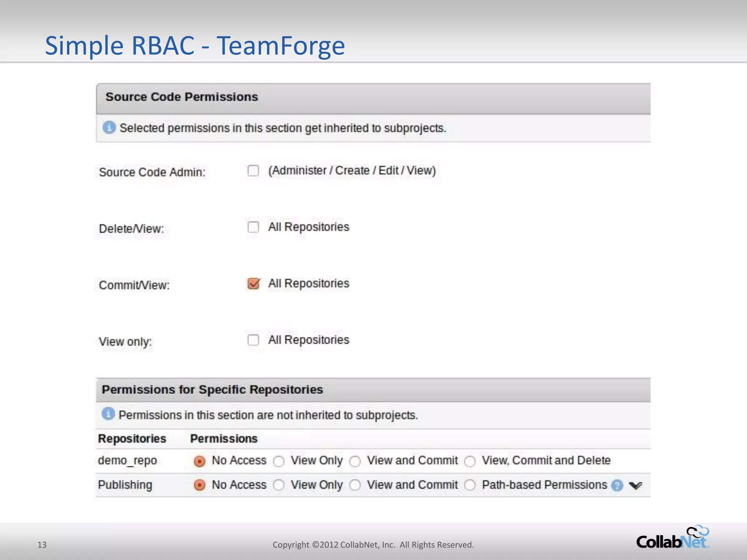Click the (Administer / Create / Edit / View) text
Screen dimensions: 747x560
(x=352, y=171)
